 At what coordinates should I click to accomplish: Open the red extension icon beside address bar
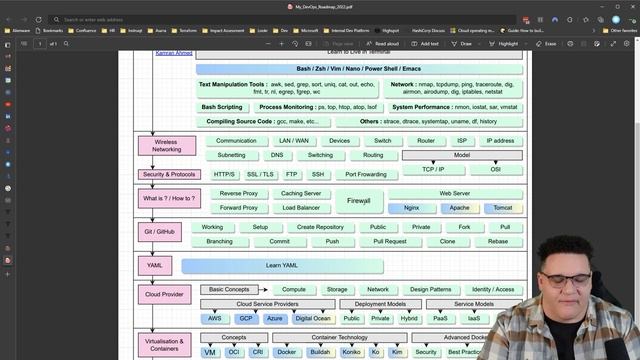click(526, 20)
